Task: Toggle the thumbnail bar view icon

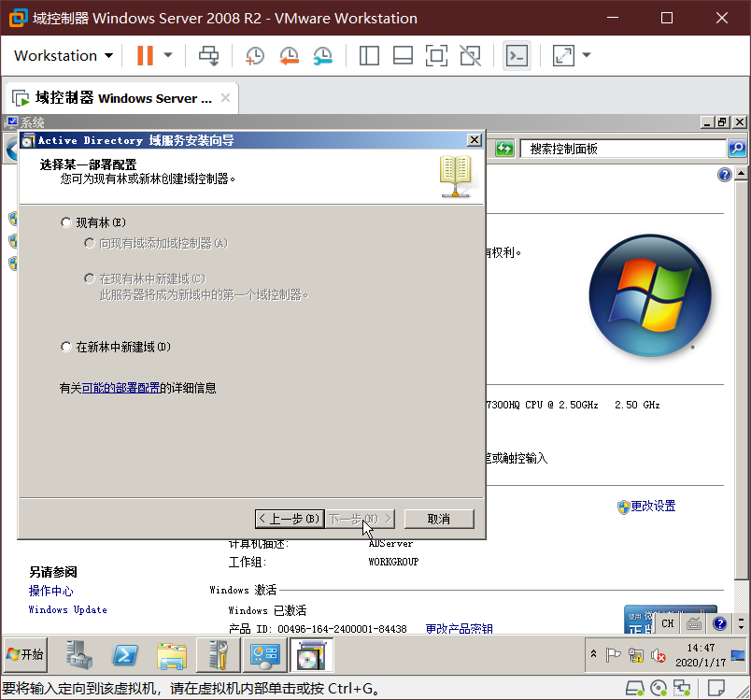Action: click(x=403, y=55)
